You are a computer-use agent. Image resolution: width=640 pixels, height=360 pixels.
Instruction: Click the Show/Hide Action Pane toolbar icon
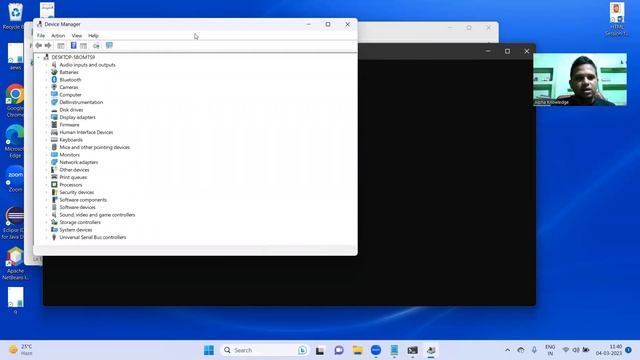click(x=83, y=45)
